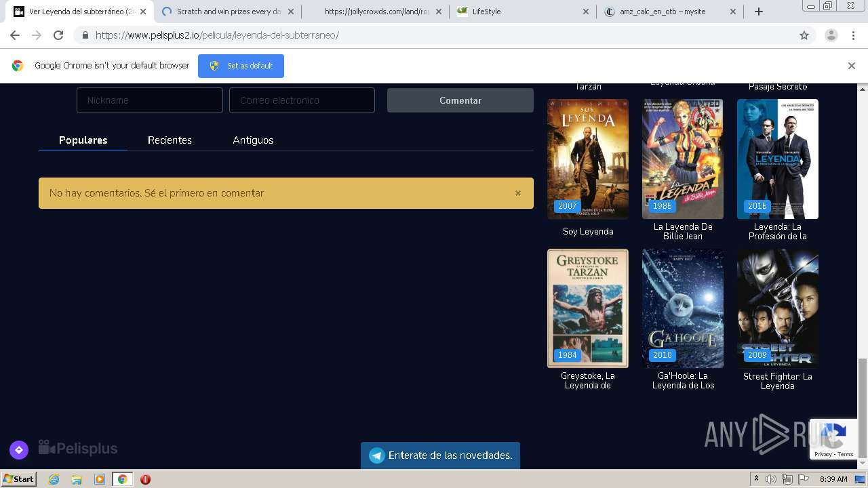
Task: Click the Soy Leyenda title link
Action: click(588, 232)
